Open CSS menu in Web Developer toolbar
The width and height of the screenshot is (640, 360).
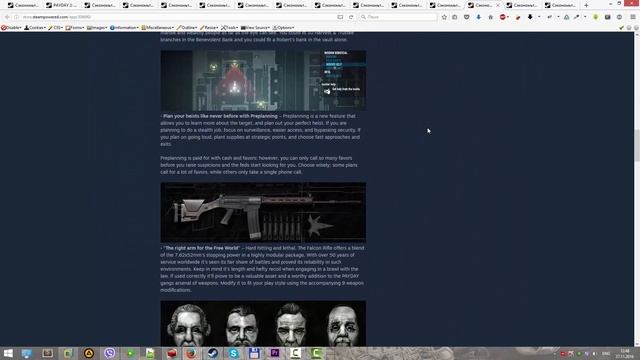(56, 28)
